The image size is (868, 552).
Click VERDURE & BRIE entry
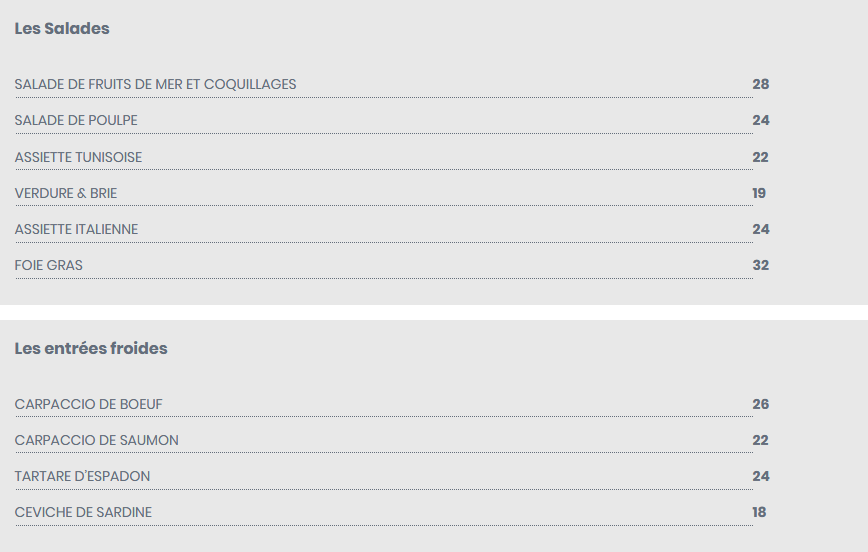66,193
